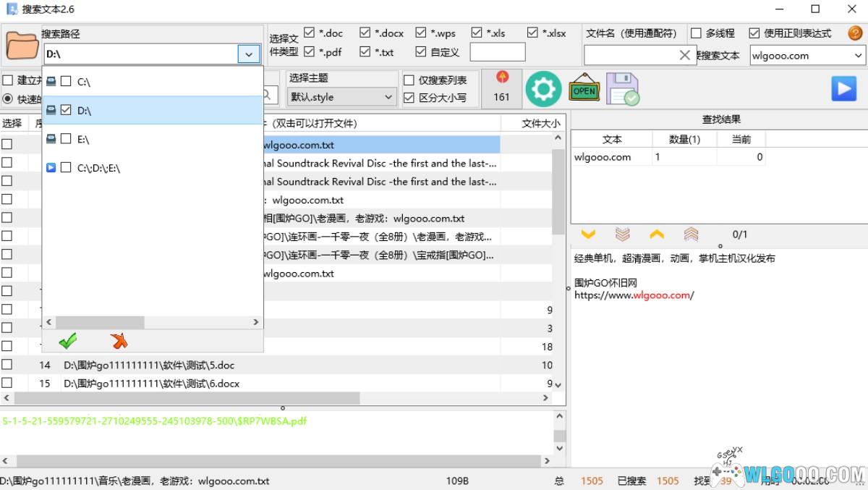Viewport: 868px width, 490px height.
Task: Jump to next match with single down arrow
Action: [x=588, y=235]
